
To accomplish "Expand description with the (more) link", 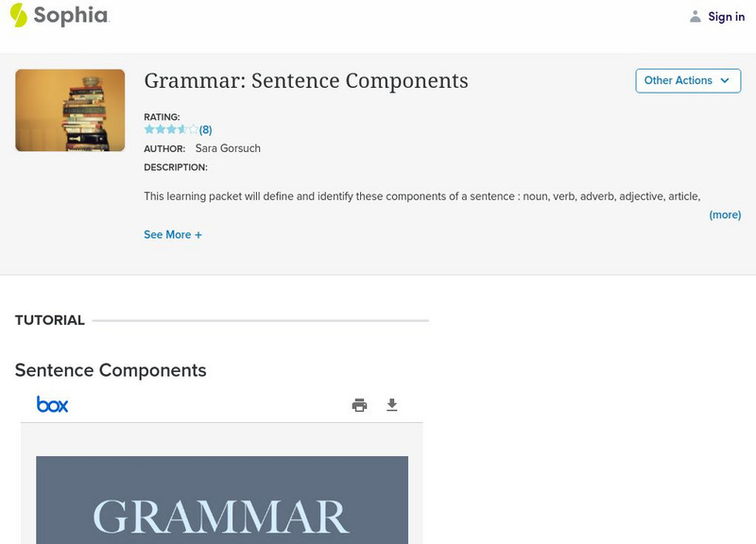I will pos(725,215).
